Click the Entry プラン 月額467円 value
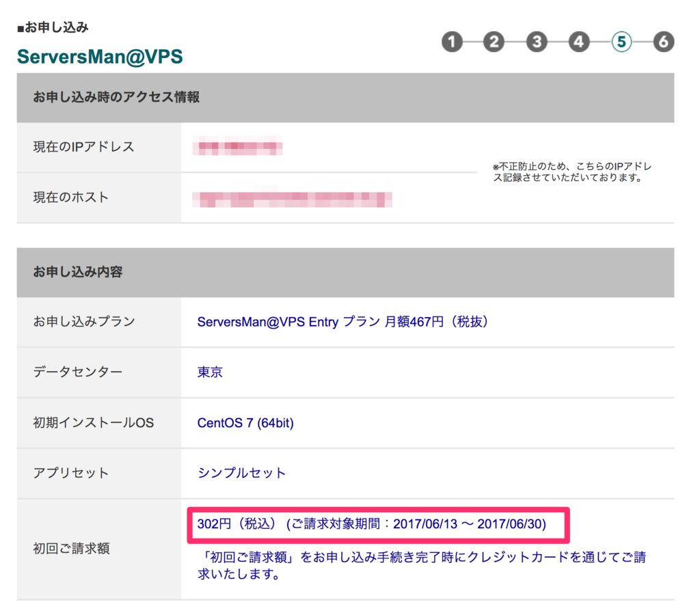Image resolution: width=700 pixels, height=615 pixels. point(343,322)
